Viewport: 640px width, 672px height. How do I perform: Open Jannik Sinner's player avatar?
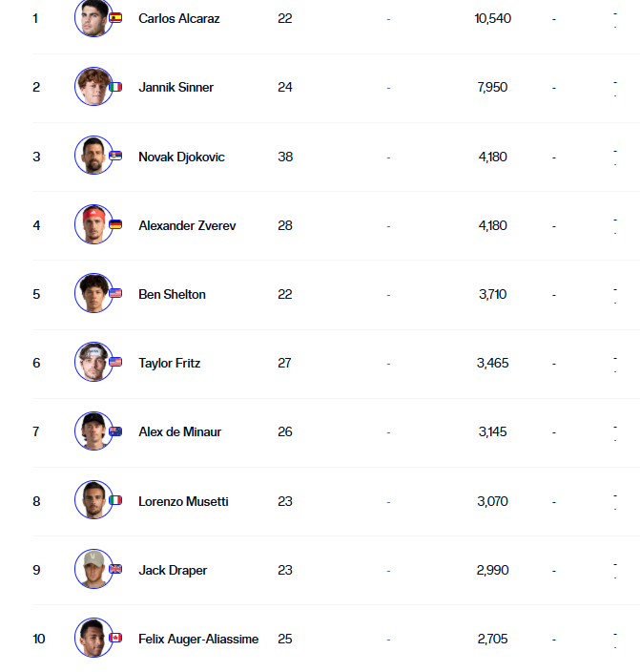coord(93,86)
